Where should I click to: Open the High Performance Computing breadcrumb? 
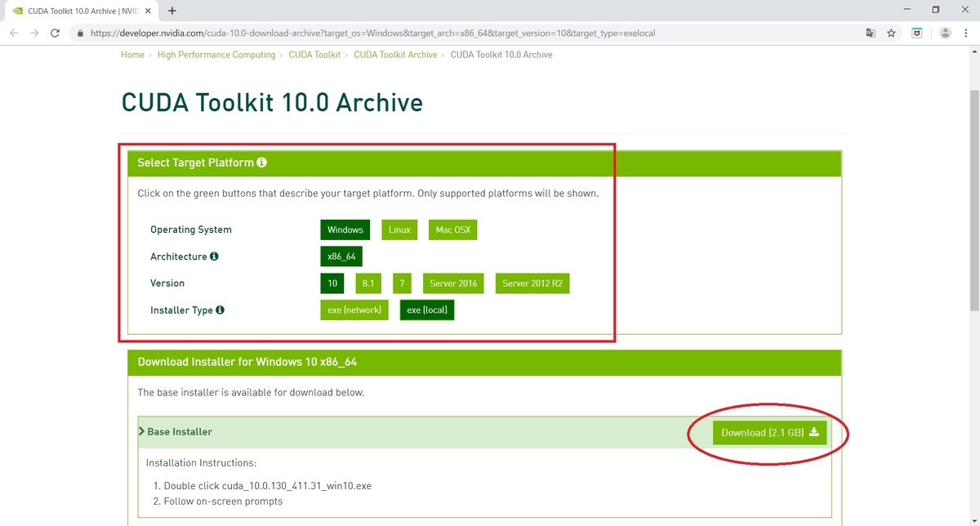click(x=216, y=55)
